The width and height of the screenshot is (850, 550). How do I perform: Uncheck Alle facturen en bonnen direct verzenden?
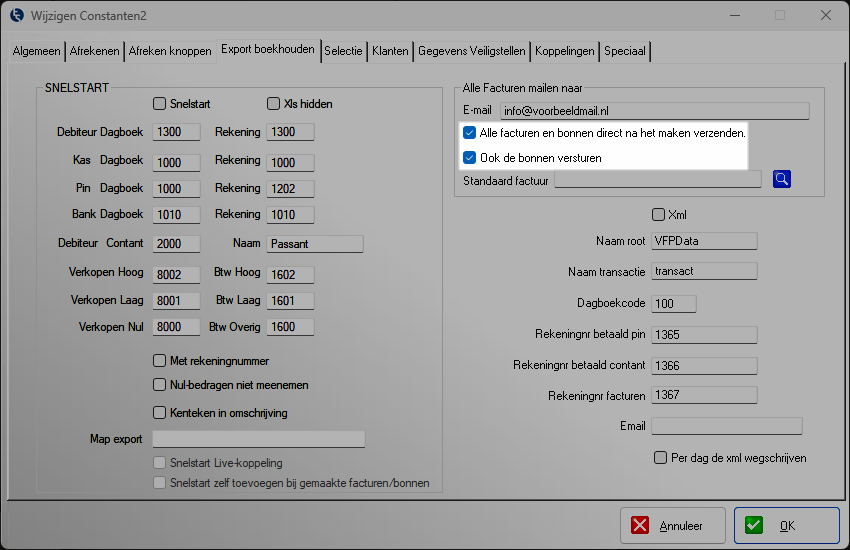pos(469,133)
